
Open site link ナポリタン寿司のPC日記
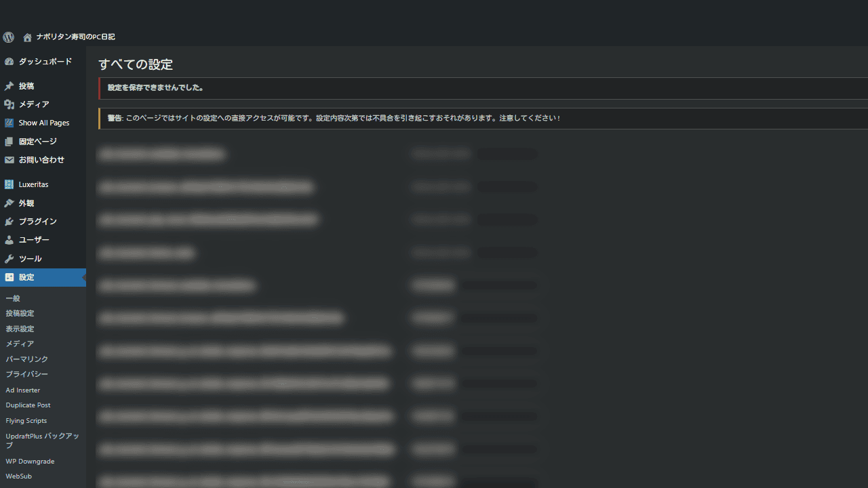click(x=75, y=37)
